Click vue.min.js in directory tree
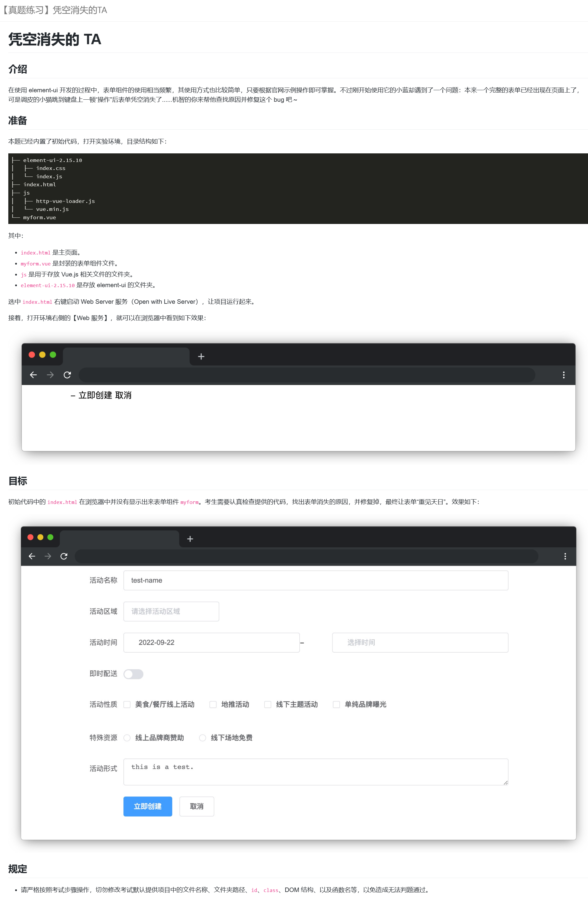This screenshot has height=900, width=588. (x=53, y=209)
